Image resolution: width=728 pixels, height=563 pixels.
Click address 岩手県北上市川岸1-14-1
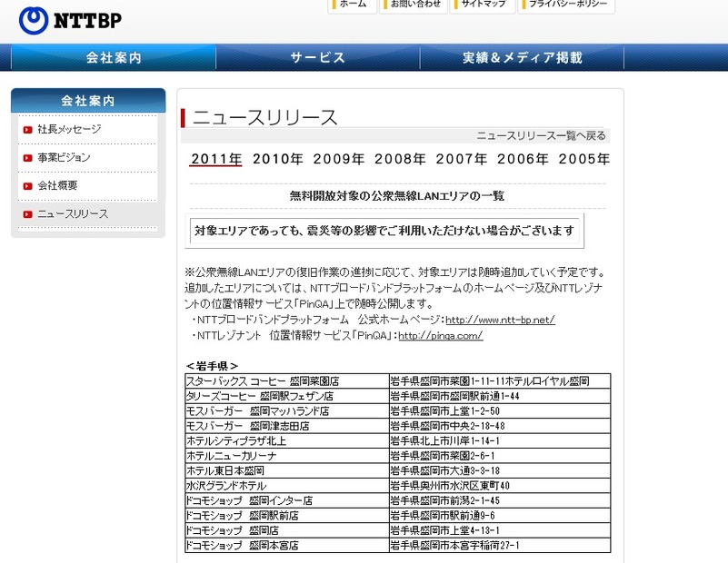pos(500,440)
